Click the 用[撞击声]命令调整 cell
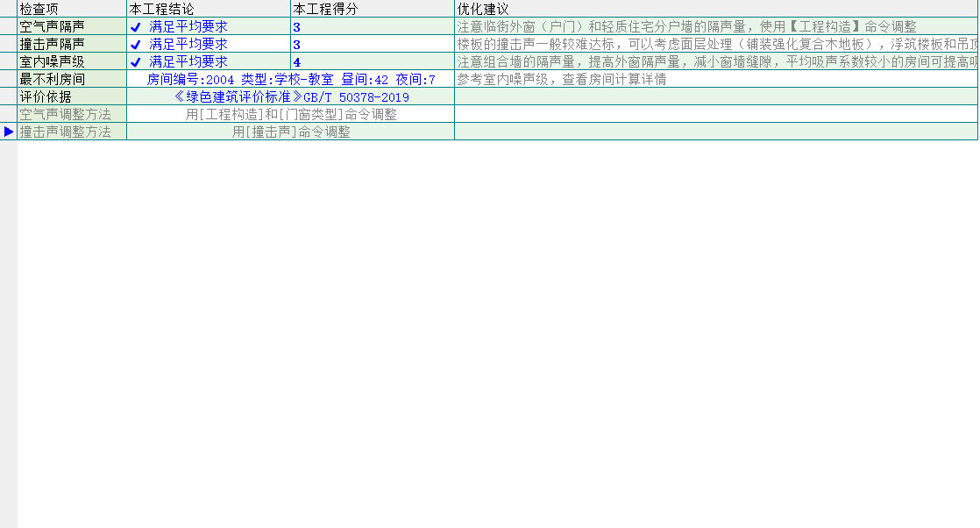The width and height of the screenshot is (980, 528). tap(290, 132)
